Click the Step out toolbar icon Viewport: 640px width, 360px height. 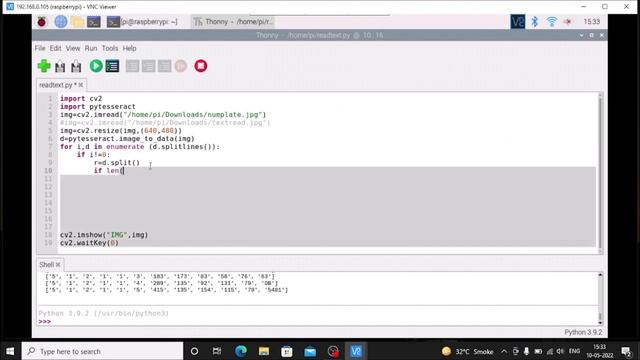pos(164,66)
